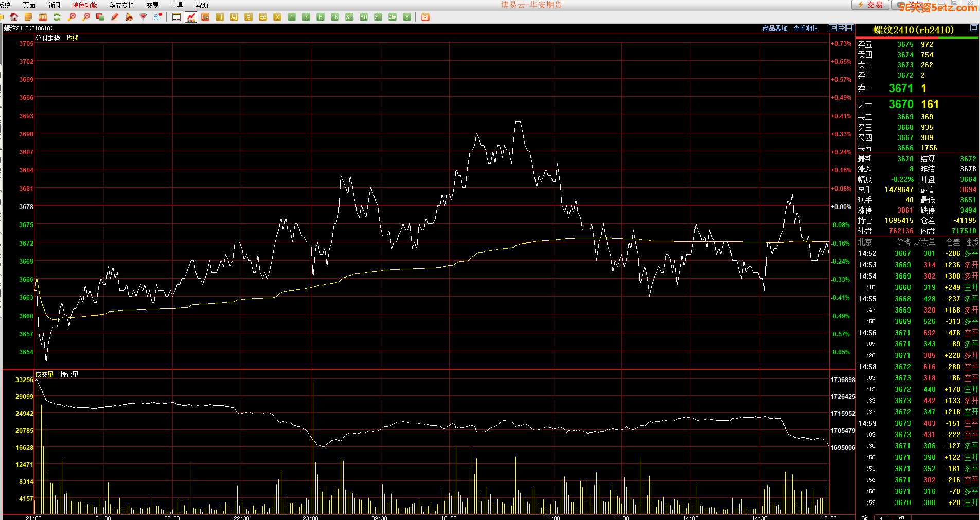980x520 pixels.
Task: Toggle the side panel layout icon
Action: (x=850, y=28)
